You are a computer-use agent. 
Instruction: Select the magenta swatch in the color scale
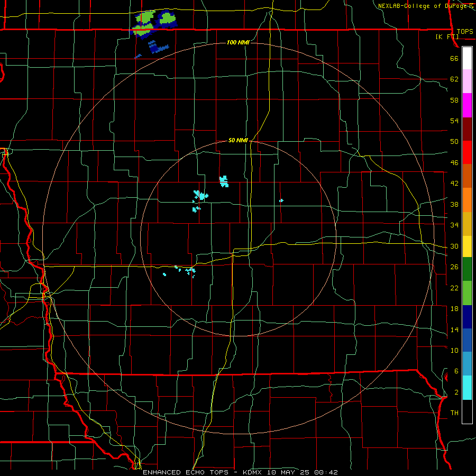click(x=467, y=105)
